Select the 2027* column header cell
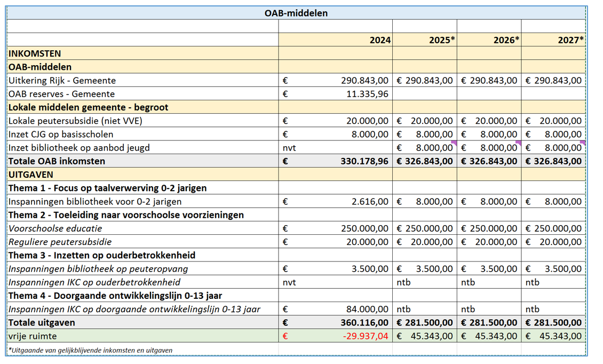The image size is (603, 364). click(553, 40)
